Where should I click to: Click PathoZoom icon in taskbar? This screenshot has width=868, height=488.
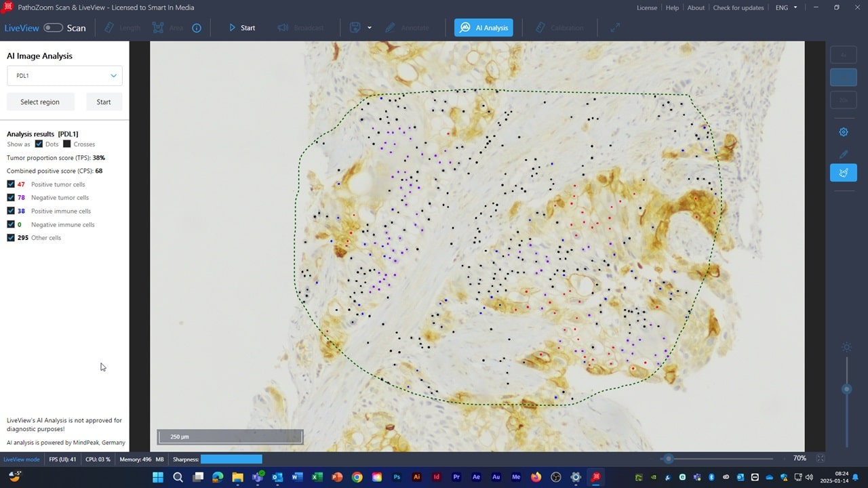click(595, 477)
